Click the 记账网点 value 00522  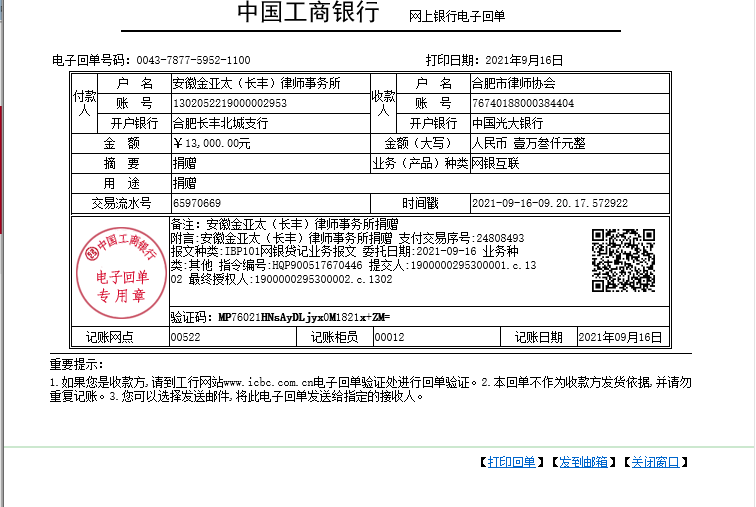(186, 337)
